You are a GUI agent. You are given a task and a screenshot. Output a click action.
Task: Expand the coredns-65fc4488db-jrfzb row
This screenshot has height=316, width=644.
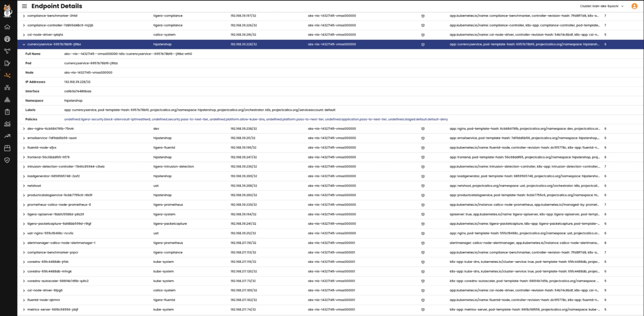coord(24,262)
